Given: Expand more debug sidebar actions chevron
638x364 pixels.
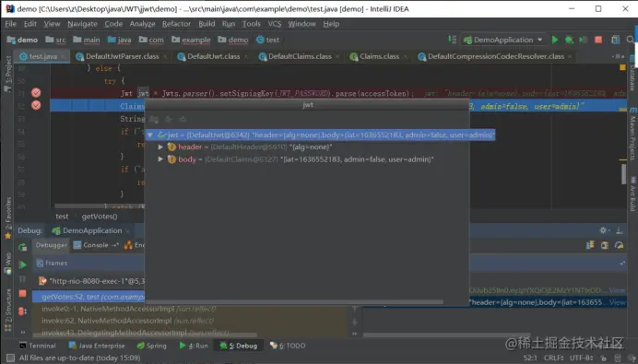Looking at the screenshot, I should tap(23, 332).
